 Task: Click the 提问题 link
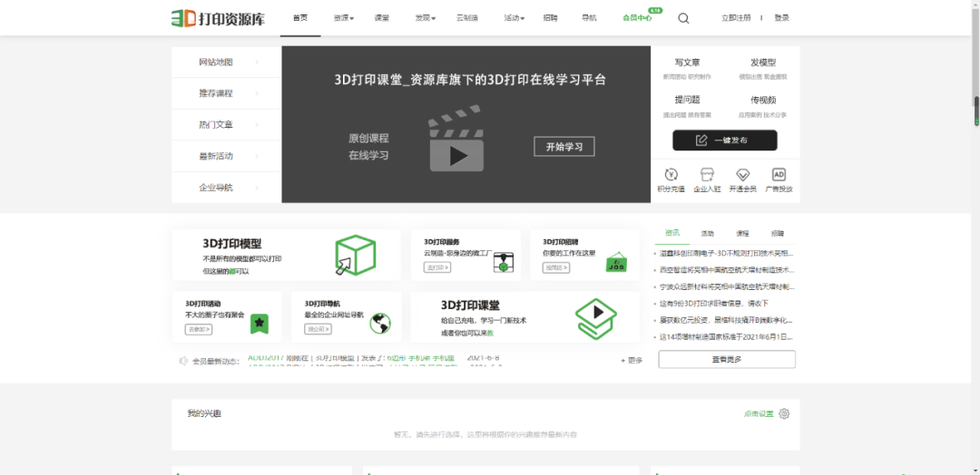point(687,99)
